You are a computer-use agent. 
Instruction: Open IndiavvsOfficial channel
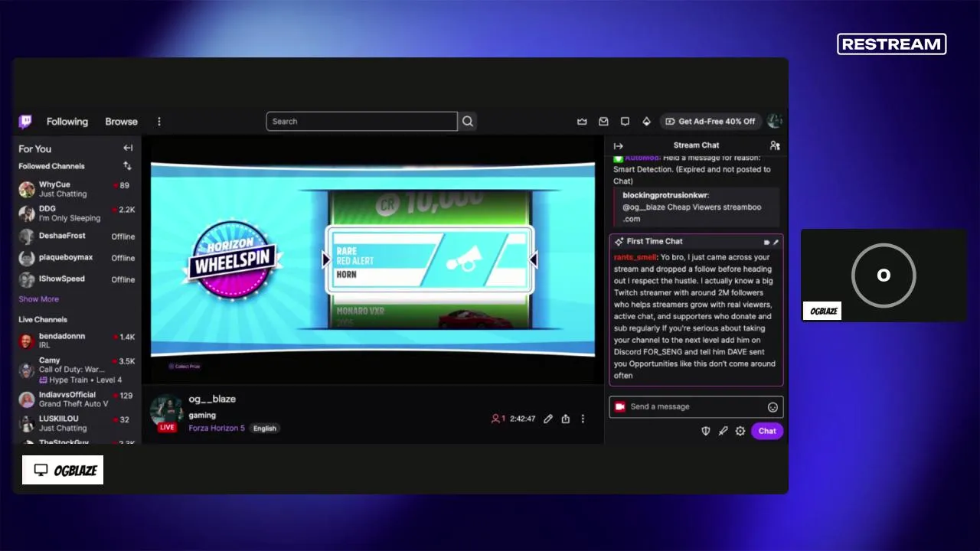pos(77,399)
